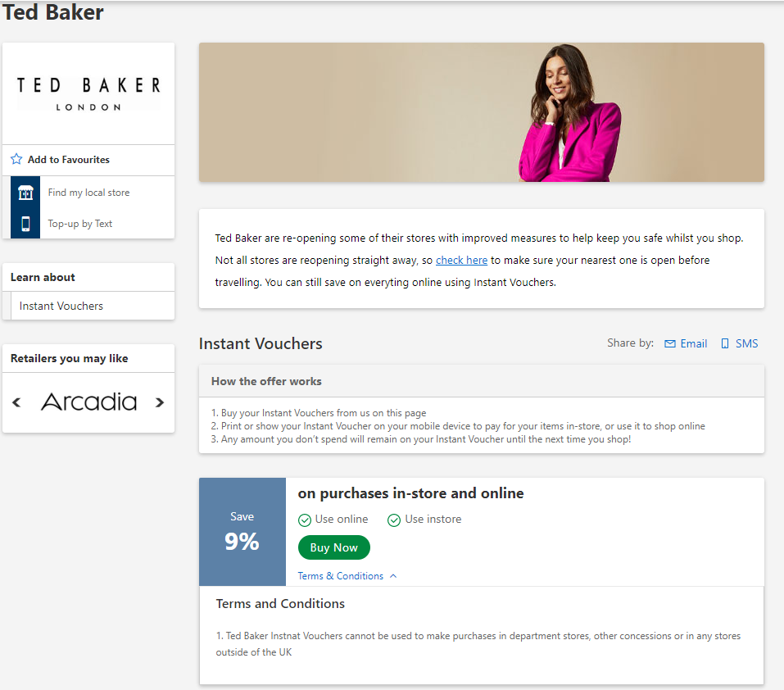Open Instant Vouchers under Learn about
This screenshot has height=690, width=784.
pyautogui.click(x=61, y=306)
